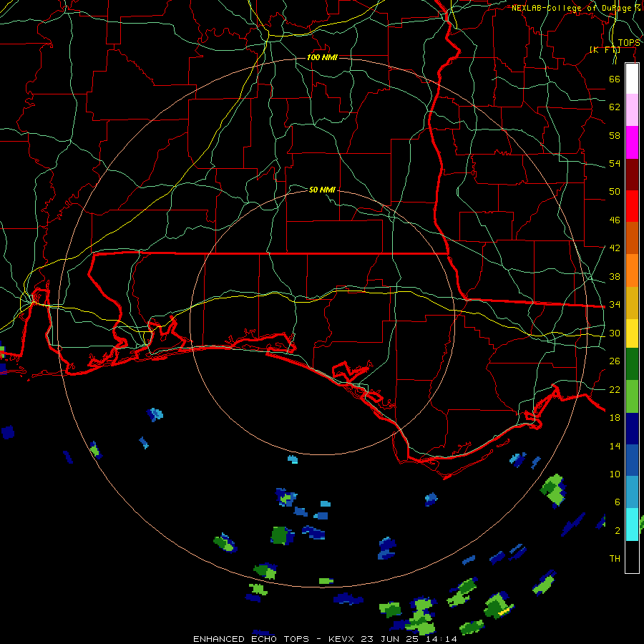Viewport: 644px width, 644px height.
Task: Select the dark red legend swatch
Action: coord(632,175)
